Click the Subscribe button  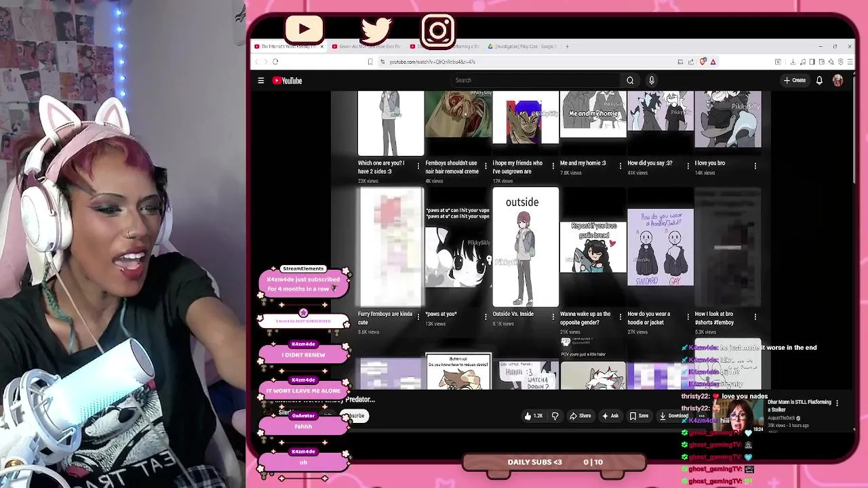[x=355, y=416]
